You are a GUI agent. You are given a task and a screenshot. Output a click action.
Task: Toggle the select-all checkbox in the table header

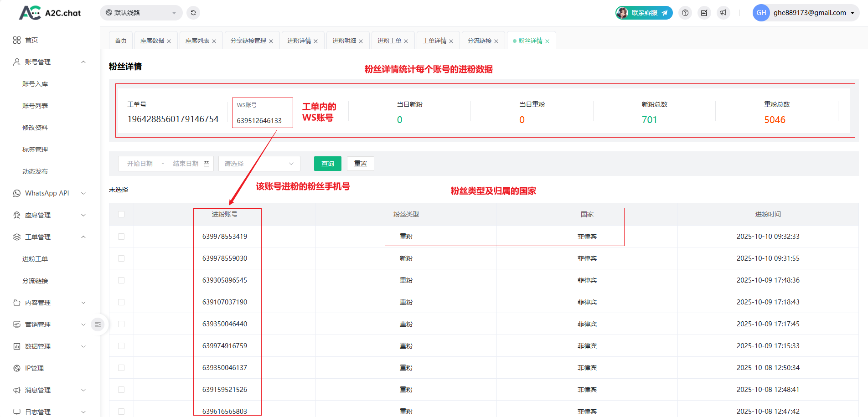tap(121, 214)
